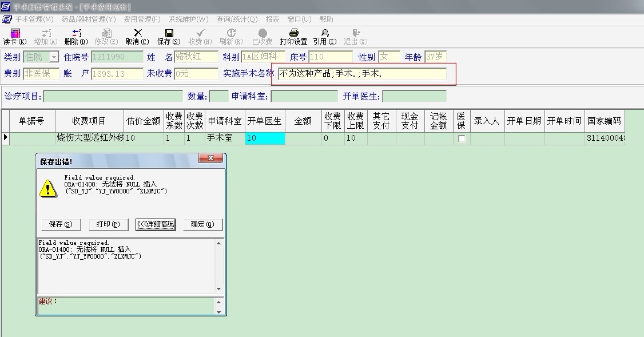Click the 保存 floppy disk toolbar icon

[x=169, y=33]
